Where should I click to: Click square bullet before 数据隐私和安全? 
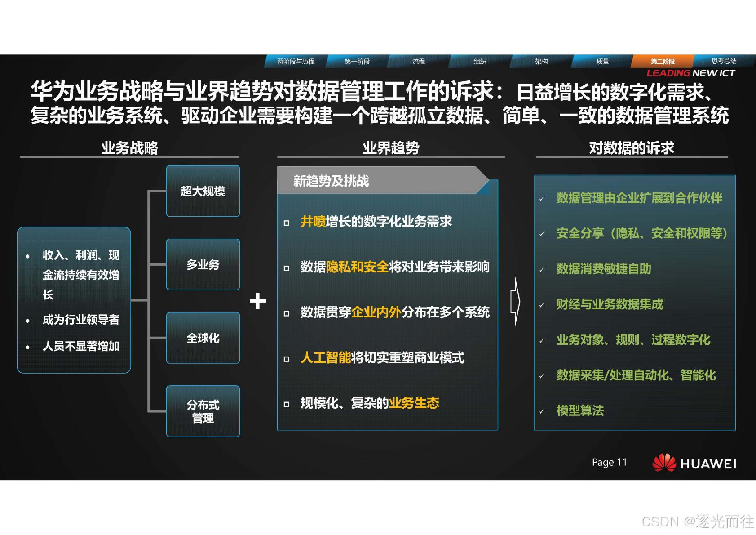click(x=287, y=268)
